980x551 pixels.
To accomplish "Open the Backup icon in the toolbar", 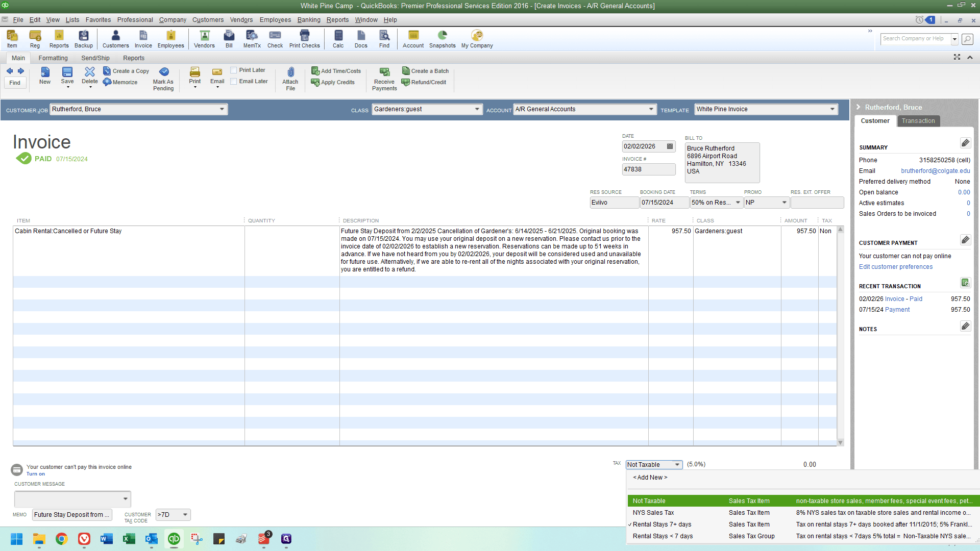I will [x=84, y=39].
